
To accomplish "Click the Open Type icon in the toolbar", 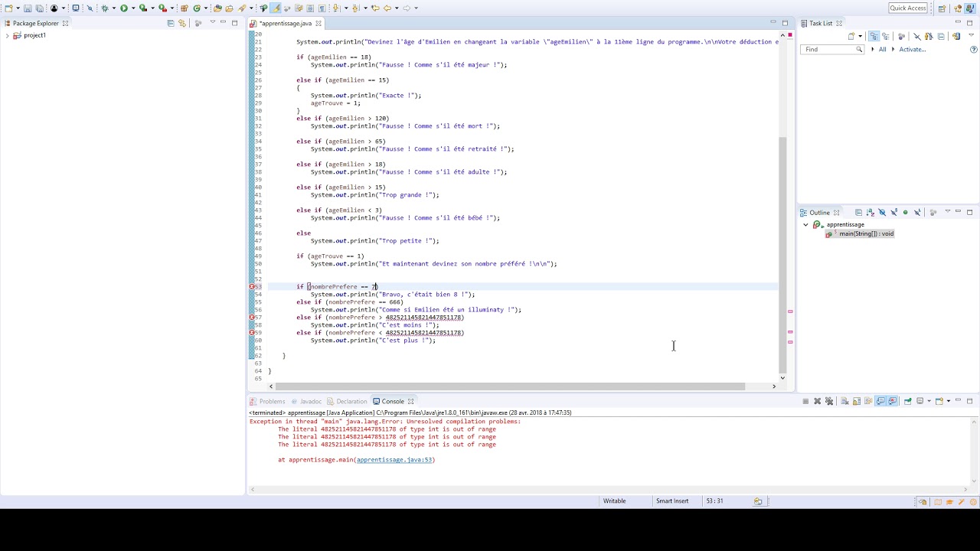I will [x=217, y=8].
